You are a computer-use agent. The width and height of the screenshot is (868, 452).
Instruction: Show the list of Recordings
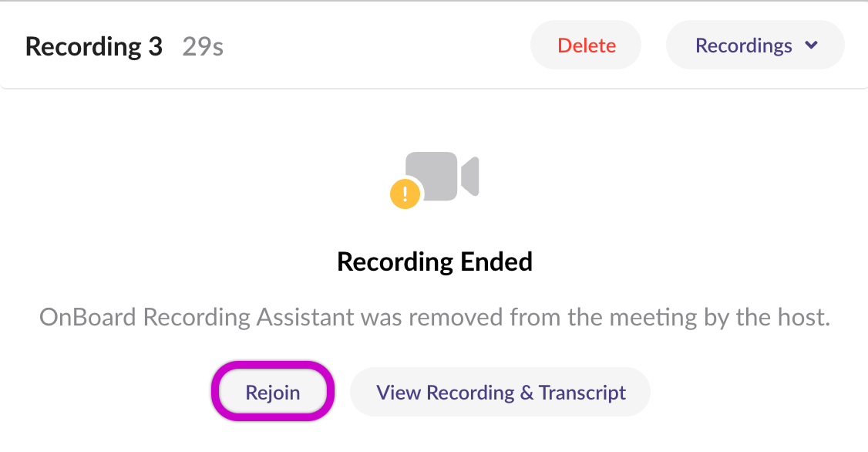coord(755,45)
